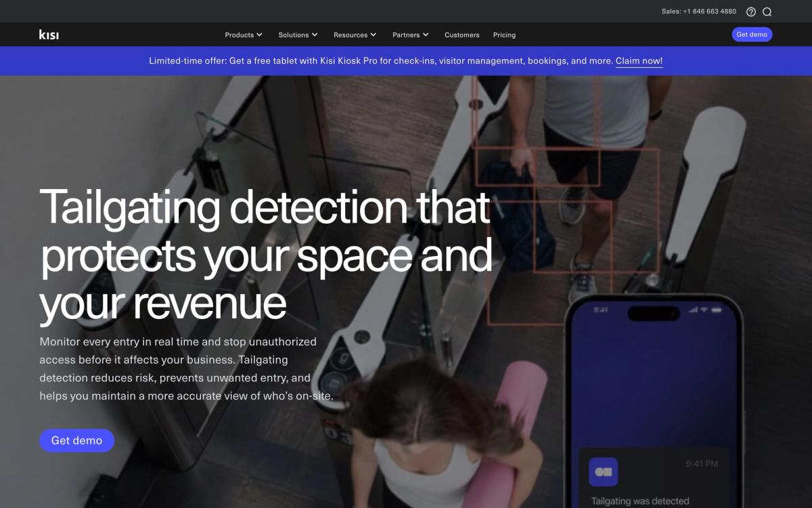
Task: Open the Customers page
Action: pyautogui.click(x=462, y=35)
